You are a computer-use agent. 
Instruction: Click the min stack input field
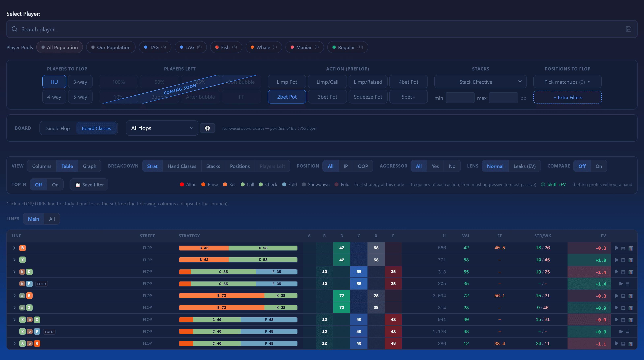tap(460, 98)
